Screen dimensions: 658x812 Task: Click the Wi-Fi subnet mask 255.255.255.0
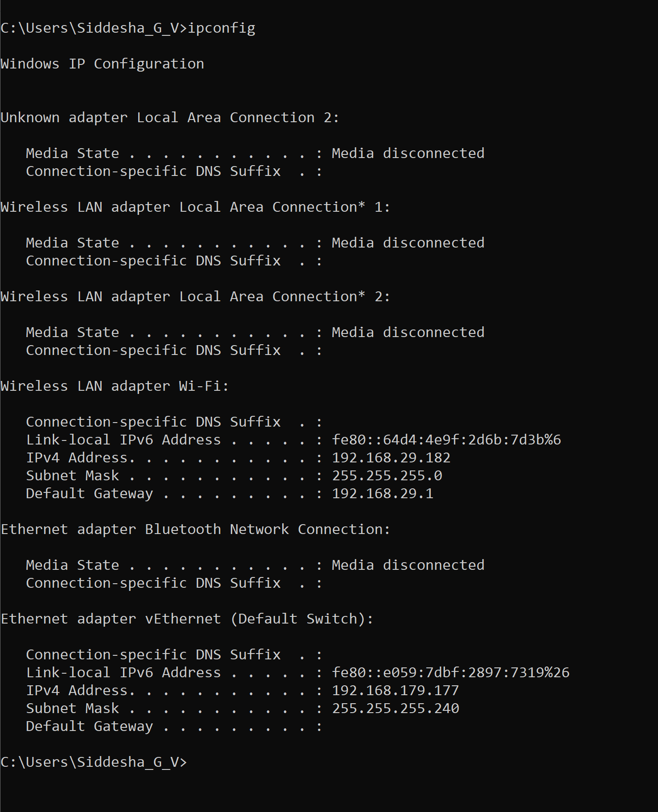(387, 475)
